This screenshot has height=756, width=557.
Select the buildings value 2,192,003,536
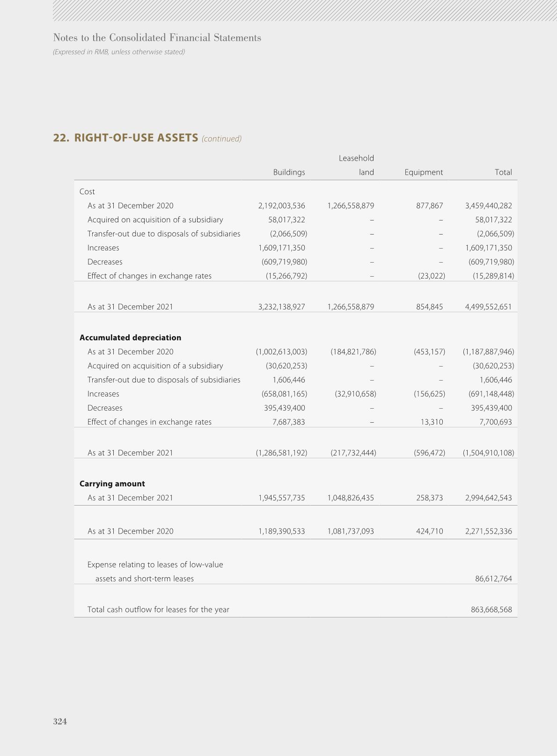coord(282,206)
